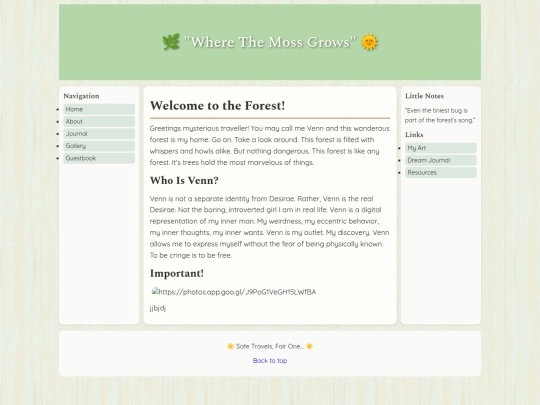The width and height of the screenshot is (540, 405).
Task: Click the broken image under Important
Action: pos(233,292)
